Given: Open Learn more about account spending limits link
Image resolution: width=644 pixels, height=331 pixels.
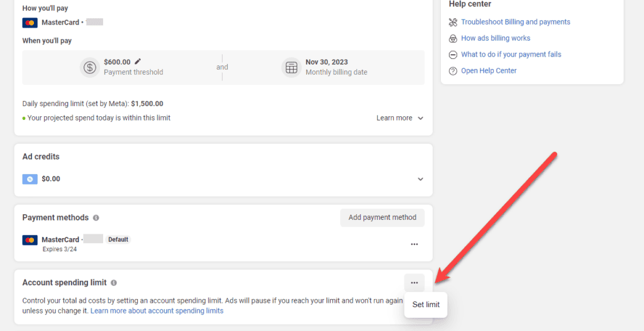Looking at the screenshot, I should coord(157,311).
